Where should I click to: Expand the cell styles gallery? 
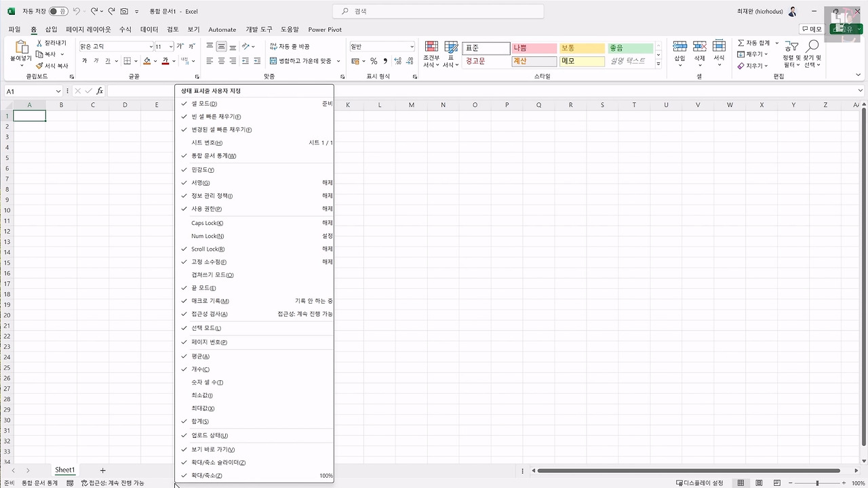[658, 64]
